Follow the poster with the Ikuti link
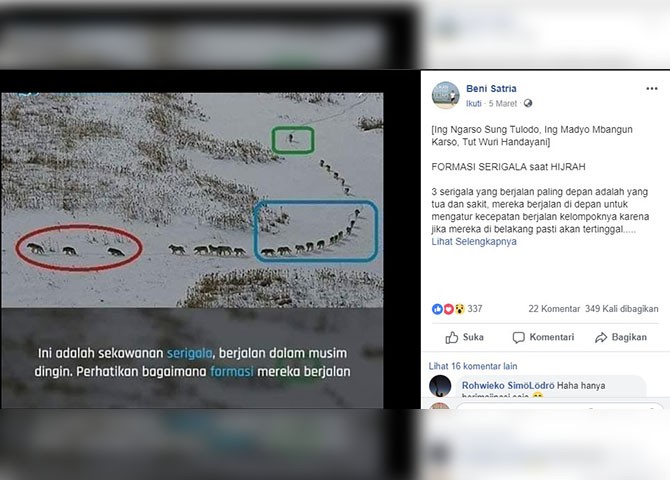The image size is (670, 480). click(x=473, y=103)
